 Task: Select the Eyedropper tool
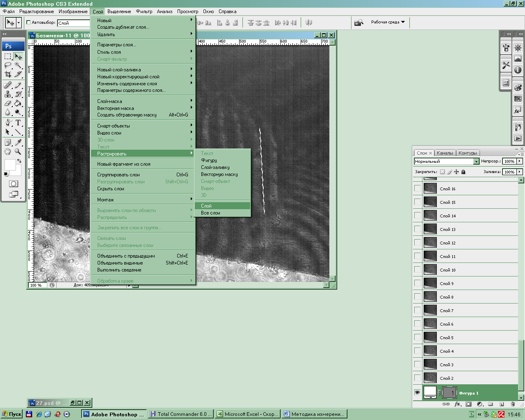tap(18, 142)
